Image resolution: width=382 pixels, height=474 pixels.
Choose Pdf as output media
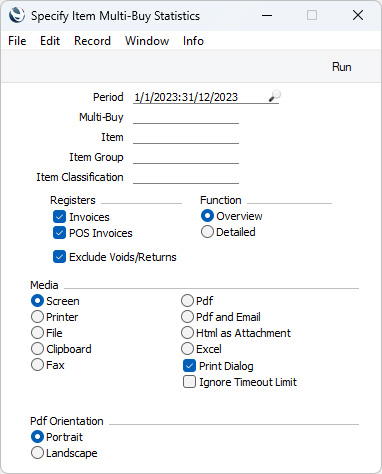pos(187,301)
